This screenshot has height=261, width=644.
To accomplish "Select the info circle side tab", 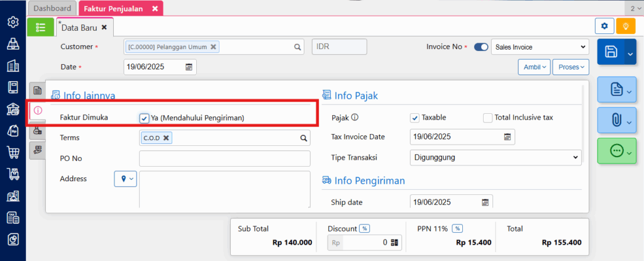I will click(x=38, y=110).
